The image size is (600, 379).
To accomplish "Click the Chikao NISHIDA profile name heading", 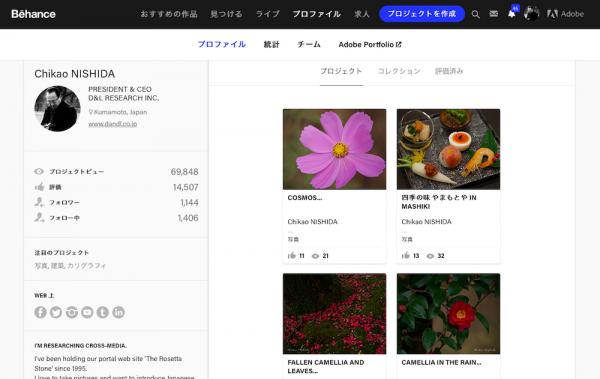I will pos(75,74).
